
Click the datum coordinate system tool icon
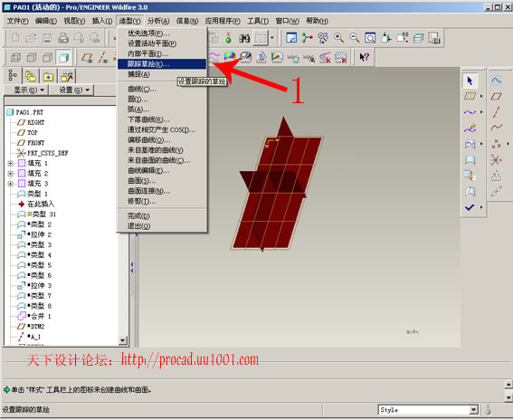pyautogui.click(x=497, y=159)
